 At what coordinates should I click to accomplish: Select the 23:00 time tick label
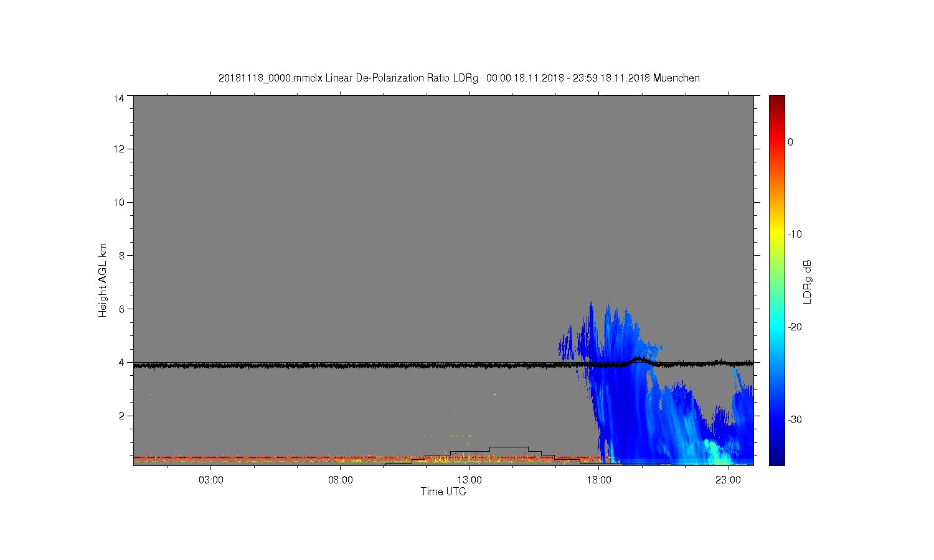[728, 480]
